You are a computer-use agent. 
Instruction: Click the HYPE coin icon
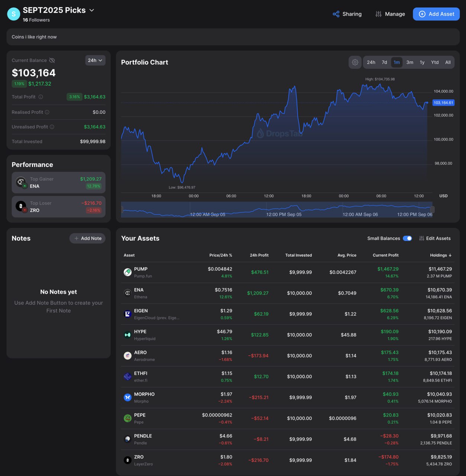(x=127, y=335)
